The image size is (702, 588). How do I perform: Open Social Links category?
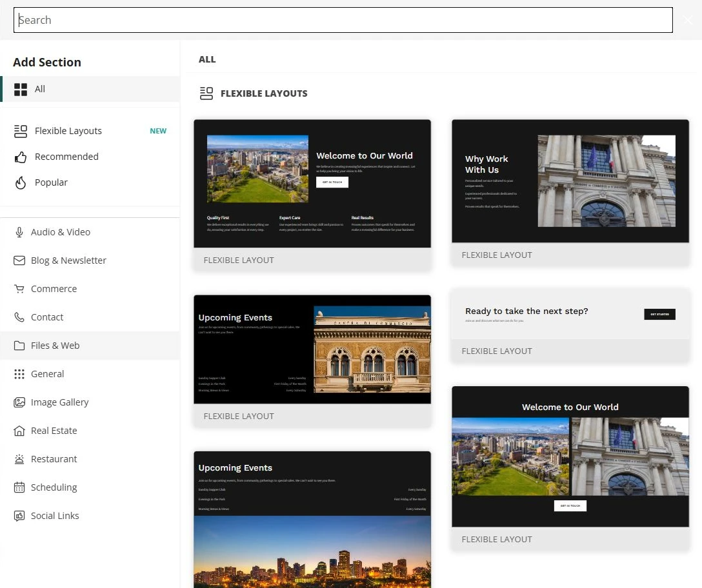coord(90,516)
